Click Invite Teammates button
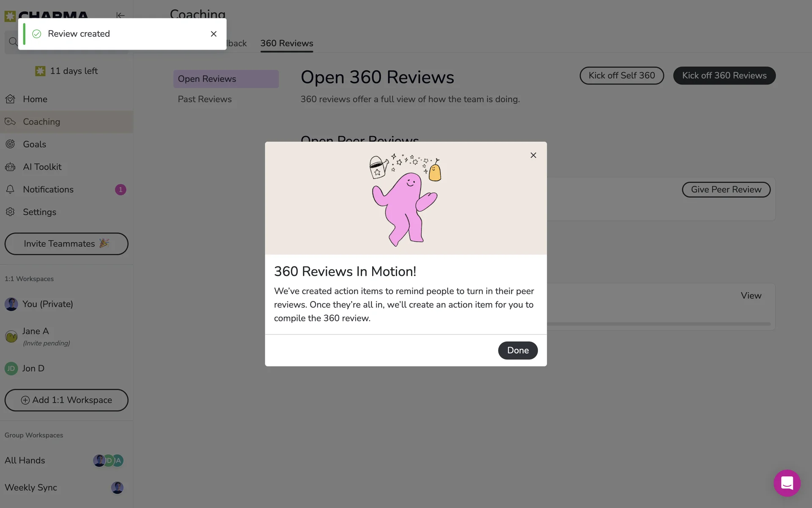Screen dimensions: 812x508 click(x=66, y=244)
